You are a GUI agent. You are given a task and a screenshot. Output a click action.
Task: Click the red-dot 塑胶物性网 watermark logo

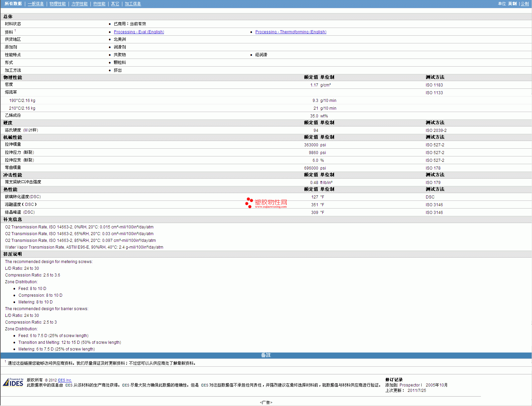pyautogui.click(x=266, y=203)
